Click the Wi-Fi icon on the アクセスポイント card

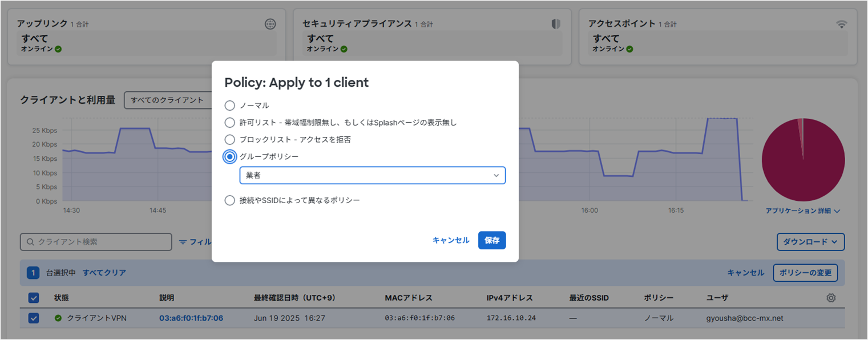[841, 23]
